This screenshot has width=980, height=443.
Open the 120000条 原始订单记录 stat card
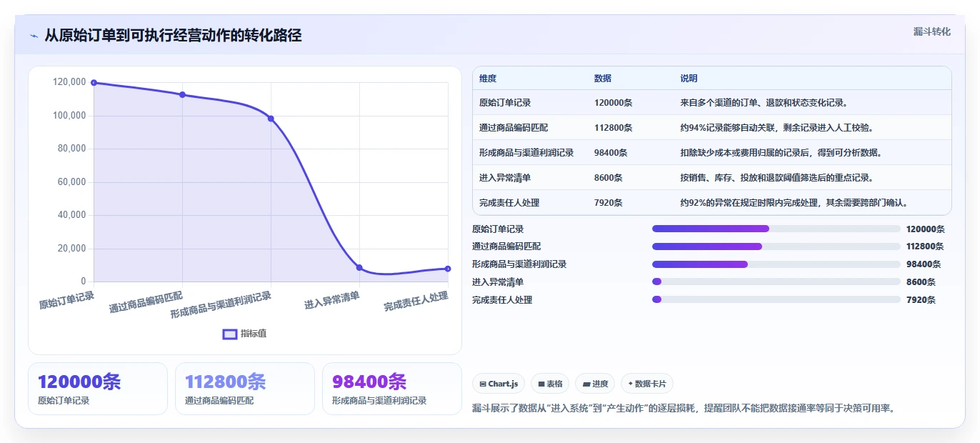pos(98,389)
